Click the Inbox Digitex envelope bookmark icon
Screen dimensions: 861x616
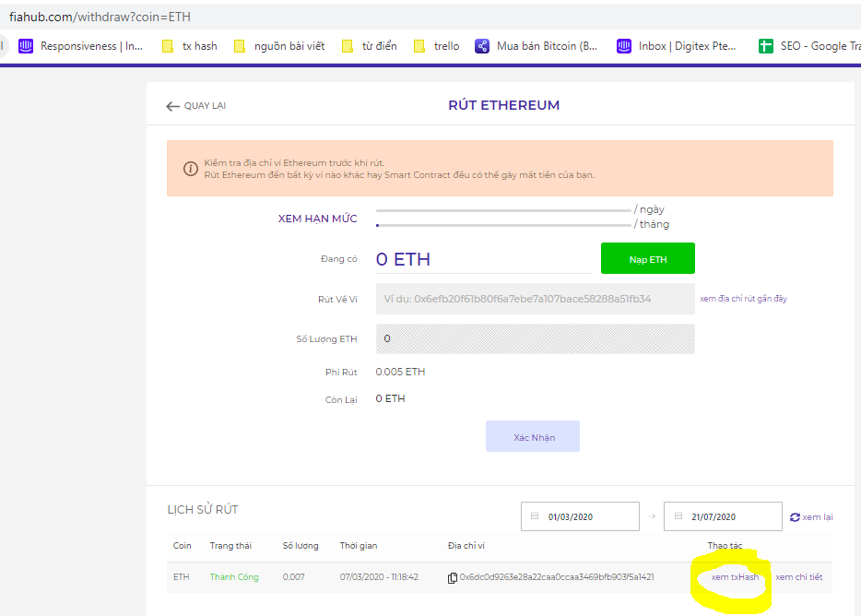[x=623, y=45]
